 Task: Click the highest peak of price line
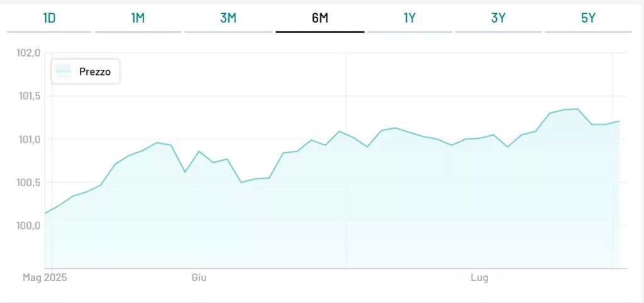click(x=577, y=109)
